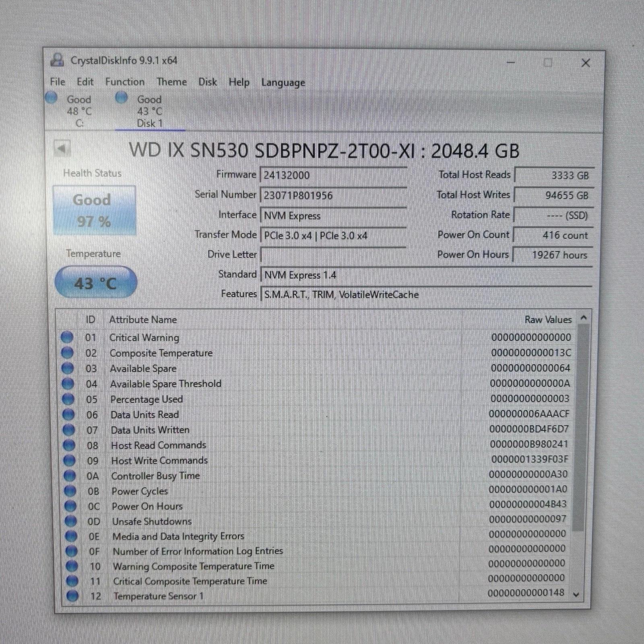644x644 pixels.
Task: Click the scroll up arrow of attribute list
Action: pyautogui.click(x=584, y=318)
